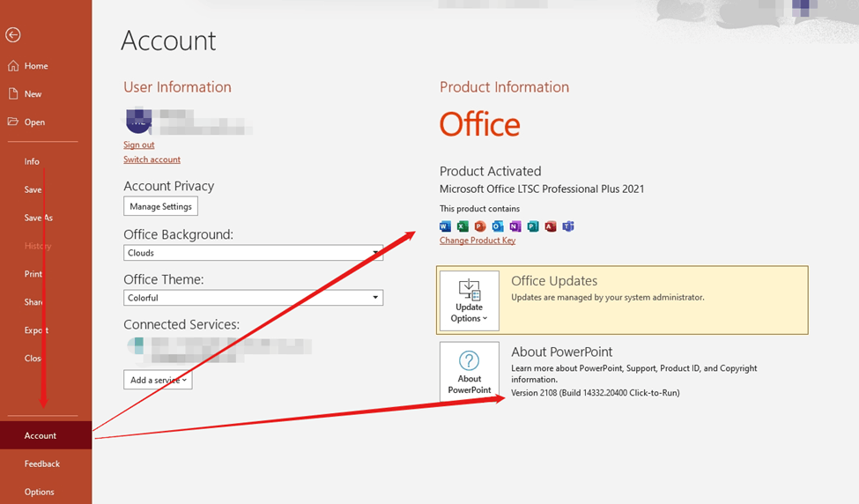This screenshot has height=504, width=859.
Task: Open the Print page
Action: (33, 274)
